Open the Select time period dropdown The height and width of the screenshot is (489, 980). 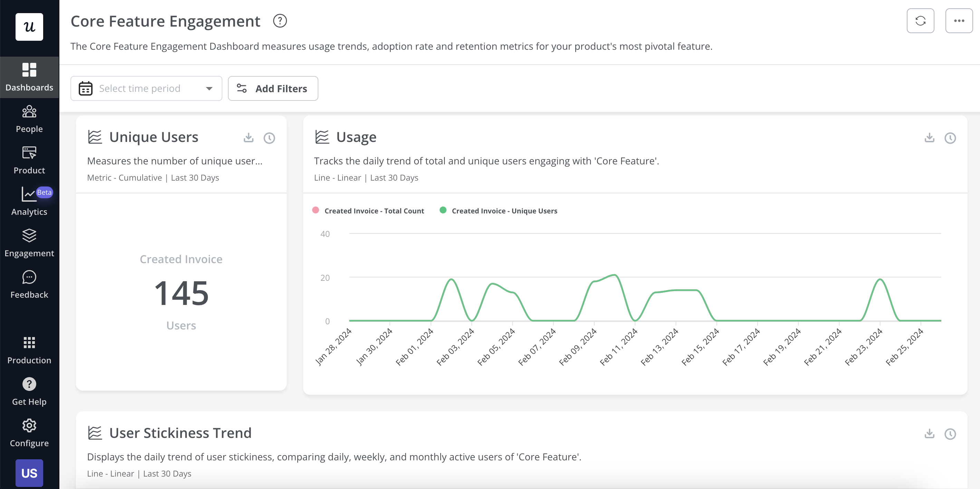pyautogui.click(x=146, y=88)
